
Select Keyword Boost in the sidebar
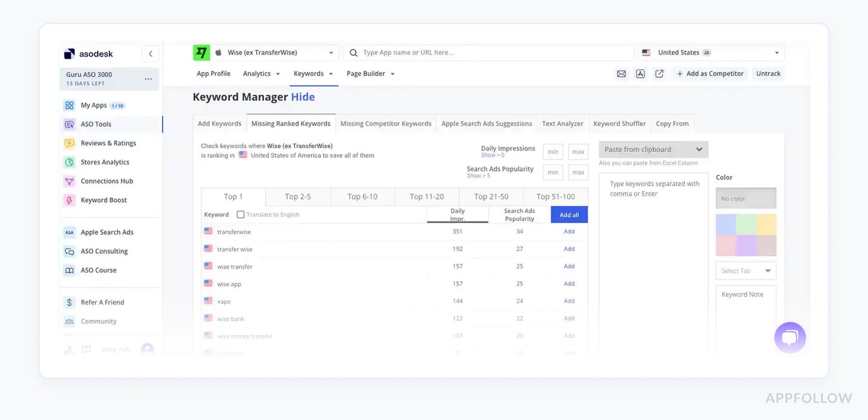click(x=104, y=200)
